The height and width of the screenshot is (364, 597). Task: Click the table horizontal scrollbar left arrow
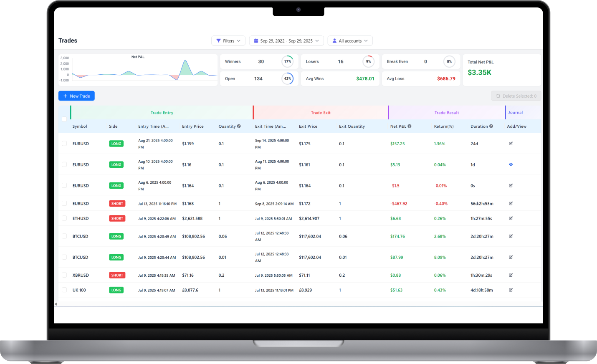pyautogui.click(x=56, y=304)
